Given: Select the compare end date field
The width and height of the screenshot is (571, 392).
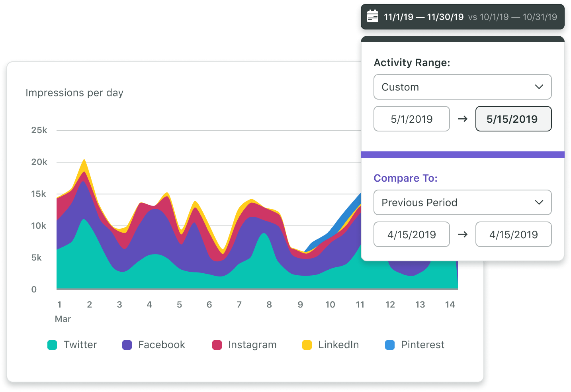Looking at the screenshot, I should (513, 234).
